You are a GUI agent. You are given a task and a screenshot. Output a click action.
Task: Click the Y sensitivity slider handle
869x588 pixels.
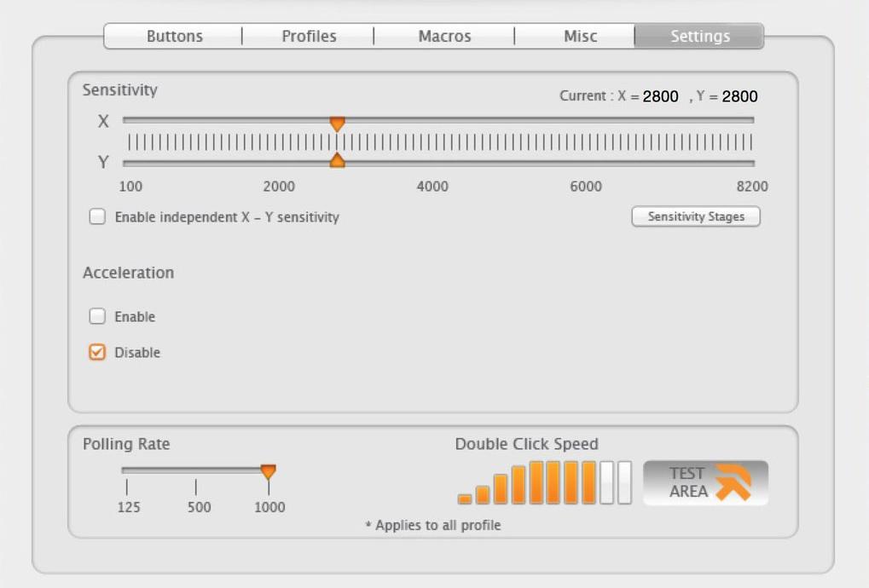click(337, 159)
